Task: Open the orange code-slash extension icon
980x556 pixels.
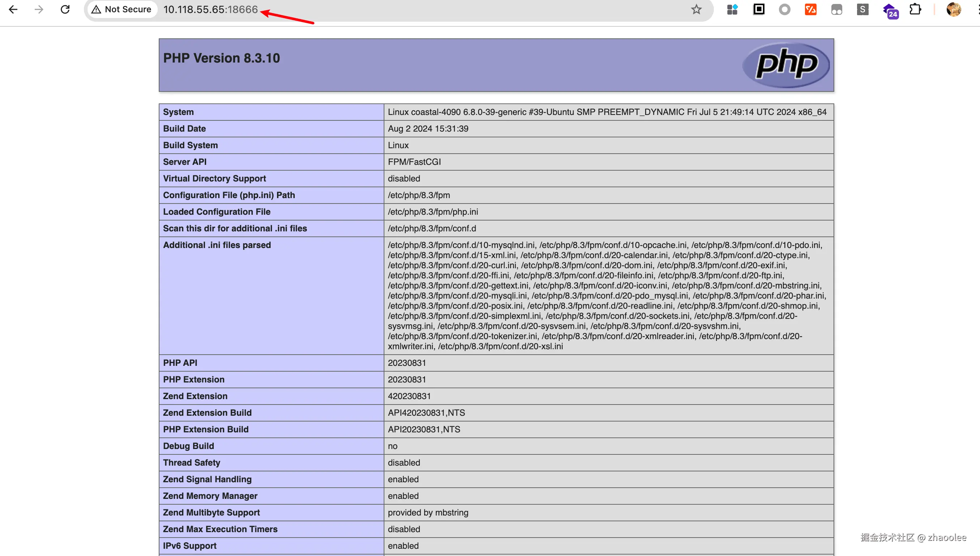Action: tap(810, 9)
